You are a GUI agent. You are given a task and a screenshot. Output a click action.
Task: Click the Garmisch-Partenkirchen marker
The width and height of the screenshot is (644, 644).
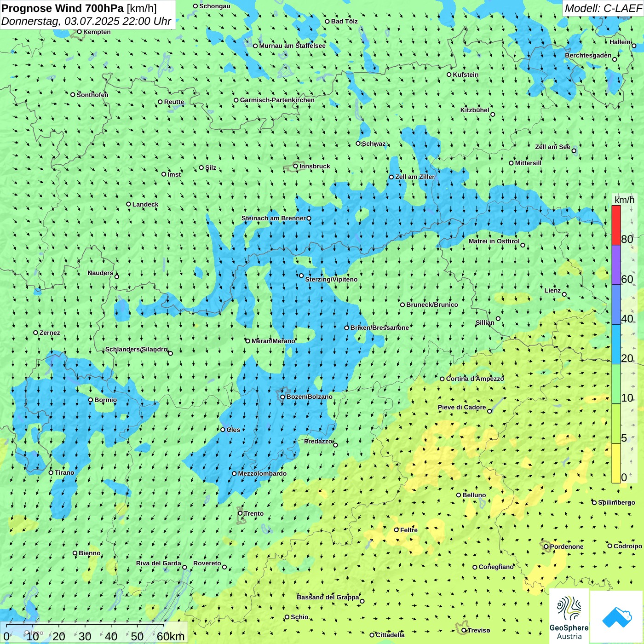(236, 100)
